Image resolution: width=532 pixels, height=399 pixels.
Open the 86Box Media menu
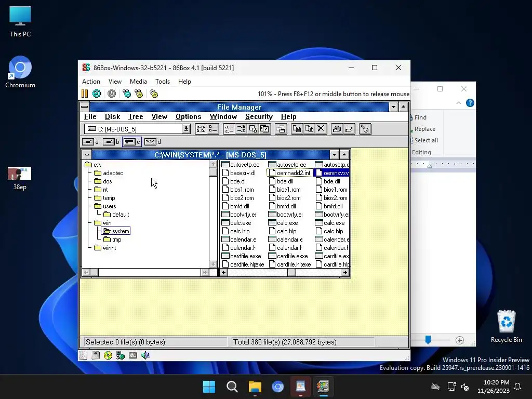138,82
